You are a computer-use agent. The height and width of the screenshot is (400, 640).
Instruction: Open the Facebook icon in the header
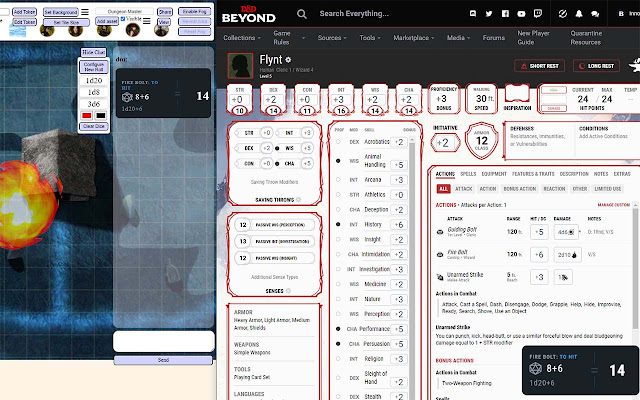(505, 13)
